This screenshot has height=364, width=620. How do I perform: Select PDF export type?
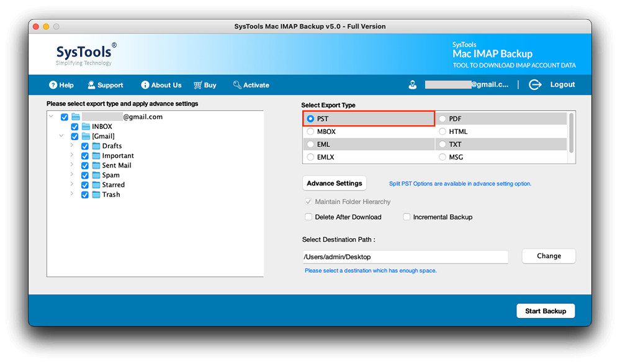coord(443,118)
